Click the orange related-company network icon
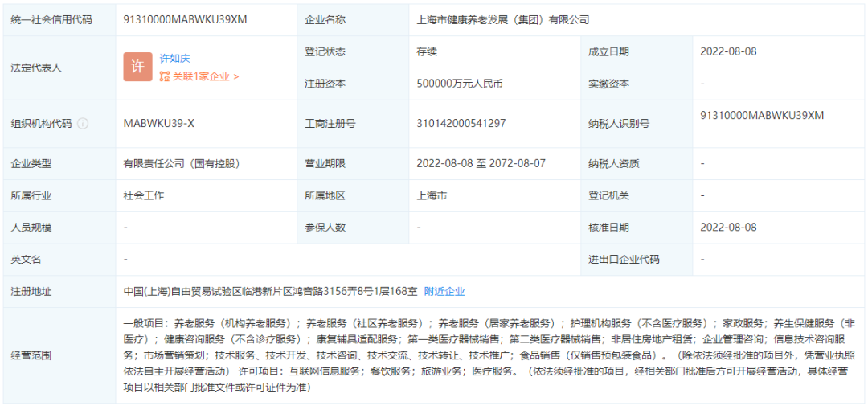 pos(165,76)
